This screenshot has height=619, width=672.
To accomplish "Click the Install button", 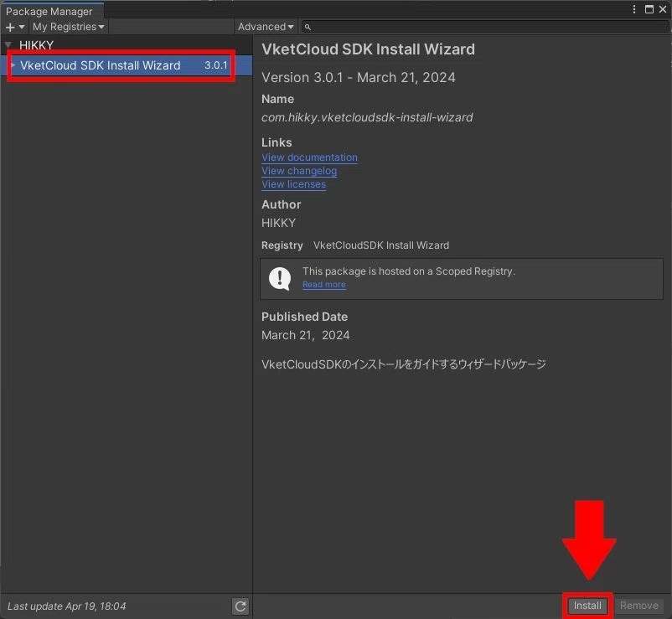I will click(587, 605).
